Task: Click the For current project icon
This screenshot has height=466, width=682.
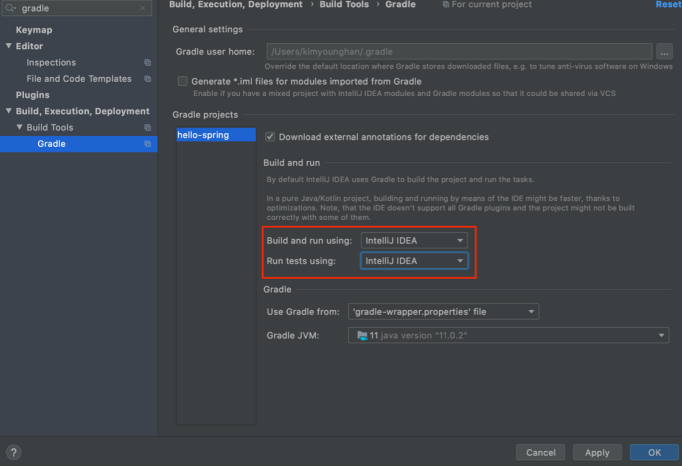Action: tap(446, 4)
